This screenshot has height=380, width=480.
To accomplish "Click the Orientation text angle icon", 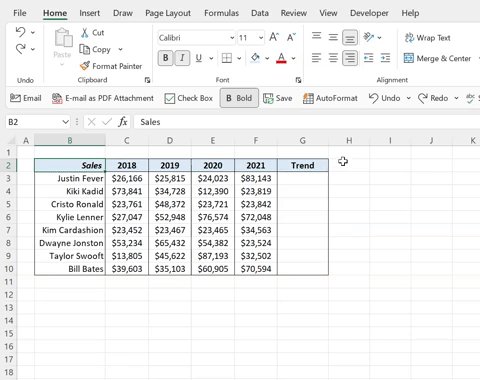I will tap(369, 37).
